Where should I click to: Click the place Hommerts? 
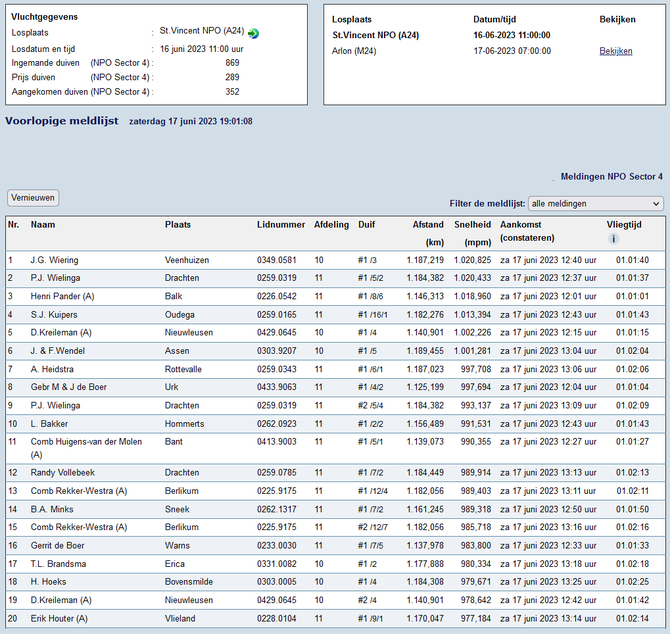pyautogui.click(x=185, y=424)
